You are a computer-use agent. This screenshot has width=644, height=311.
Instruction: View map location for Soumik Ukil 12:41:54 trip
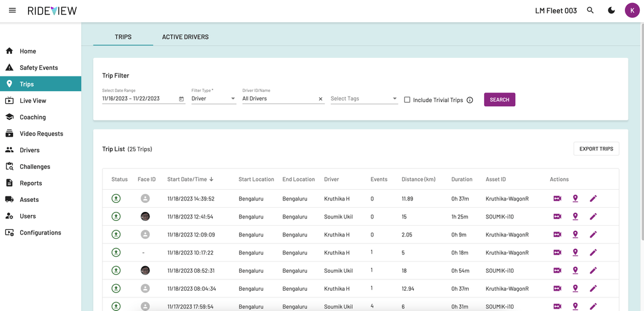[575, 216]
